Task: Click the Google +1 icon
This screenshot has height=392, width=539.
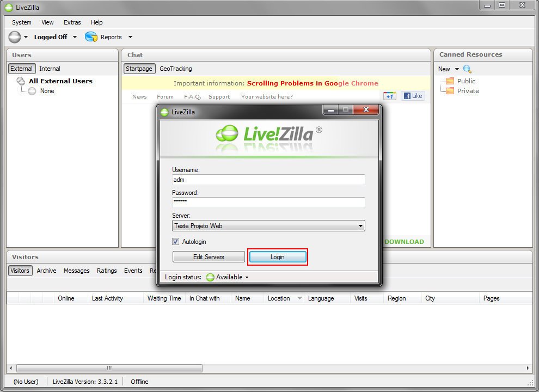Action: click(x=389, y=95)
